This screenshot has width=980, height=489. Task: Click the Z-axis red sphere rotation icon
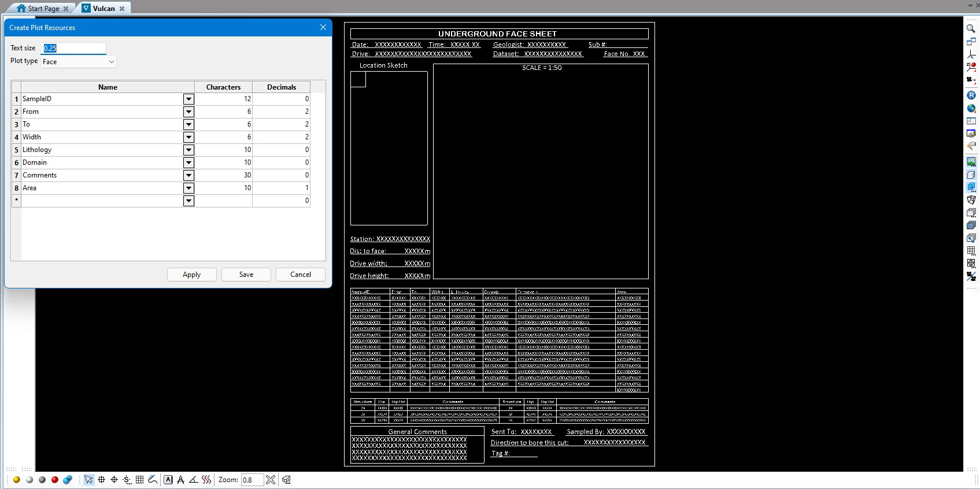tap(971, 67)
